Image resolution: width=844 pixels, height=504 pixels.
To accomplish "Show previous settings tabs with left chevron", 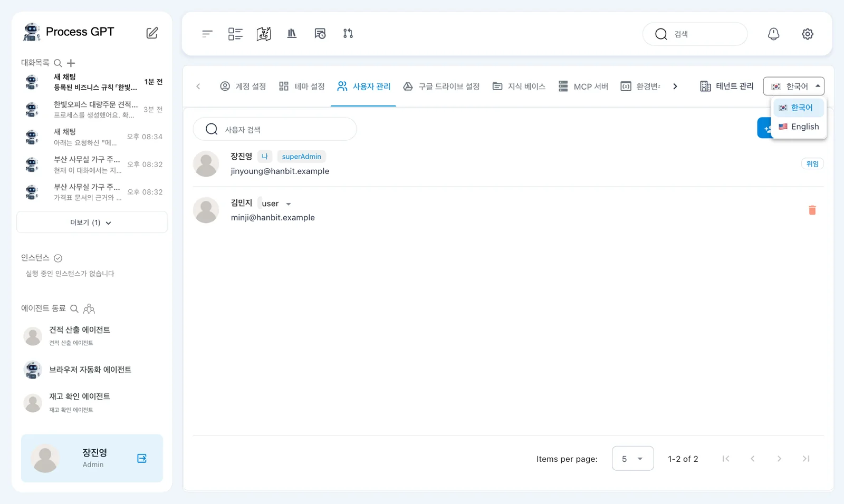I will tap(198, 86).
